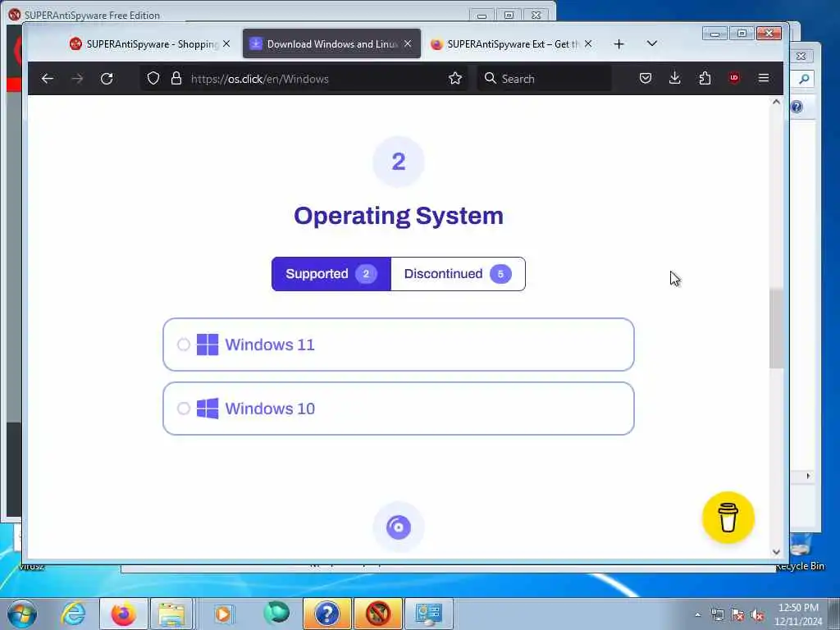Click the disc icon at the page bottom
The image size is (840, 630).
click(399, 527)
